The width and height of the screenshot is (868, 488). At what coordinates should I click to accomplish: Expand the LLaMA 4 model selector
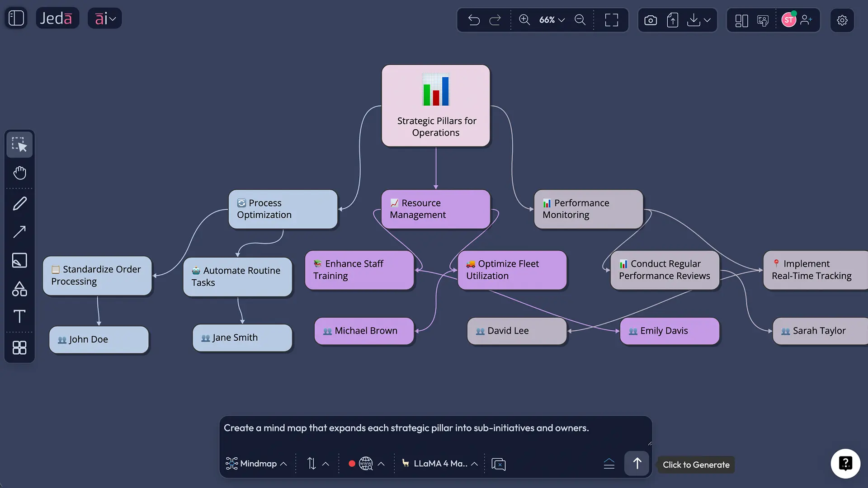pyautogui.click(x=440, y=464)
